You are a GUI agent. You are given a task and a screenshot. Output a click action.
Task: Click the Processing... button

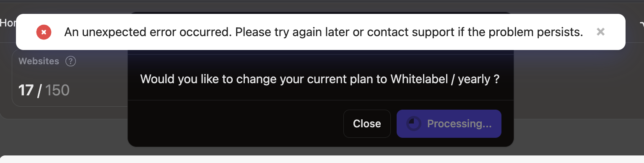click(x=449, y=124)
